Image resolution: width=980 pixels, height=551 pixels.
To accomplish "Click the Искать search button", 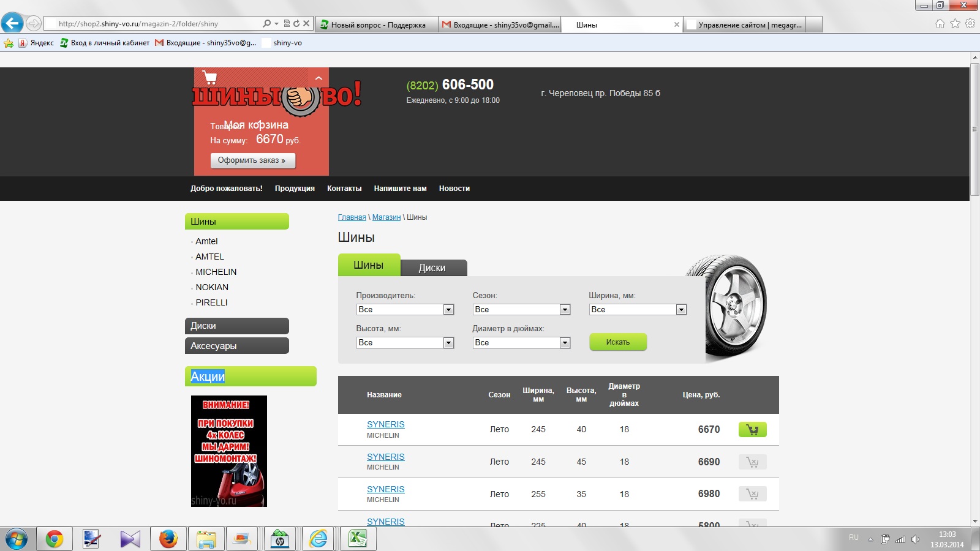I will [x=618, y=342].
